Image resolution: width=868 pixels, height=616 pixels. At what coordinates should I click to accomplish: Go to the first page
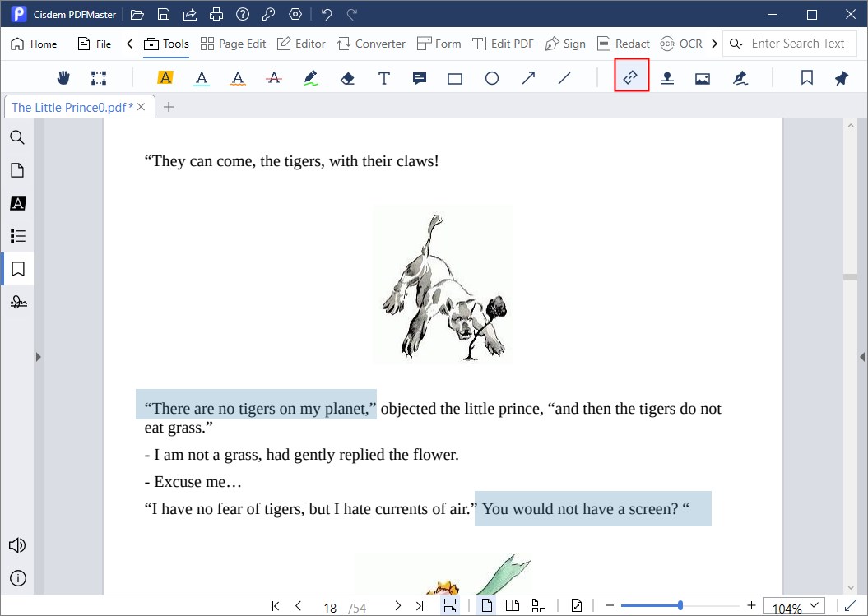pos(275,606)
